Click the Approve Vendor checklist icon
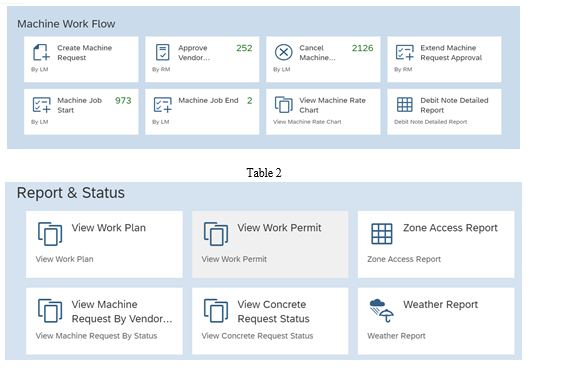 coord(162,52)
